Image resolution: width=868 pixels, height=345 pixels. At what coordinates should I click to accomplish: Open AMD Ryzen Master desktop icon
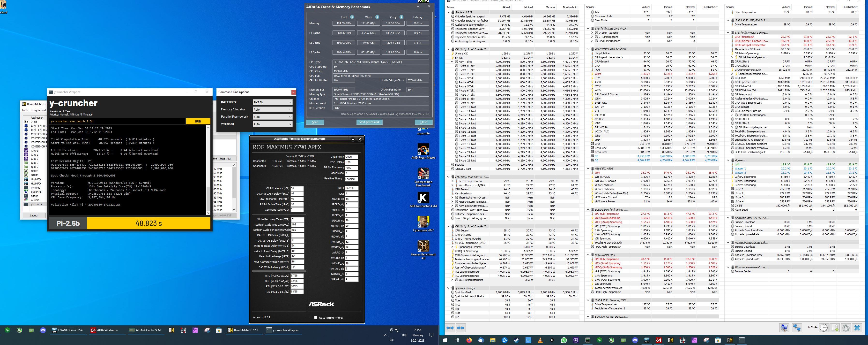423,151
